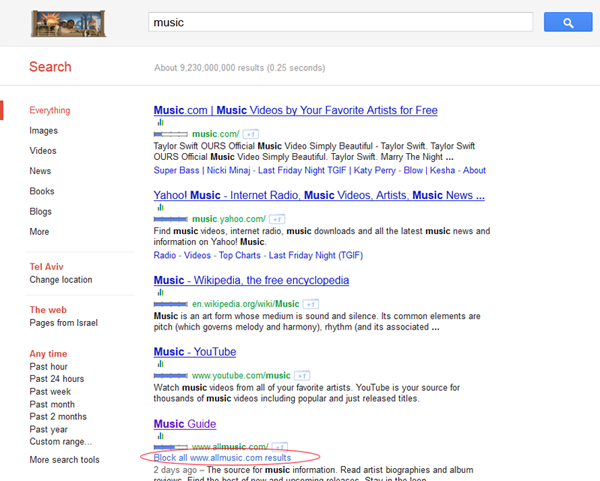Click the +1 button beside music.yahoo.com
600x481 pixels.
pyautogui.click(x=277, y=219)
